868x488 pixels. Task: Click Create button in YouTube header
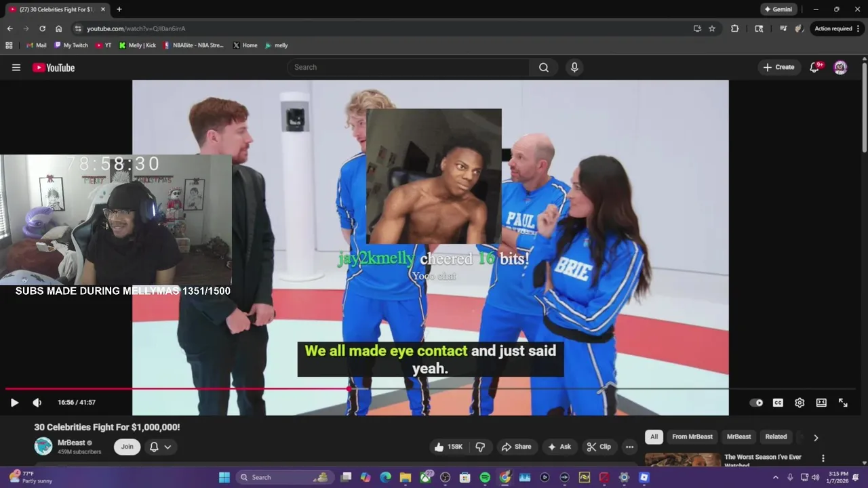[778, 67]
